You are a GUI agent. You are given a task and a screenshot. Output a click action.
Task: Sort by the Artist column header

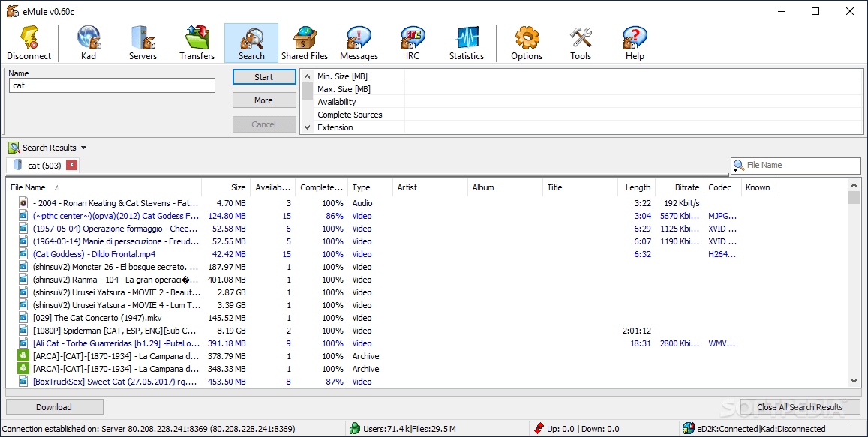click(430, 187)
